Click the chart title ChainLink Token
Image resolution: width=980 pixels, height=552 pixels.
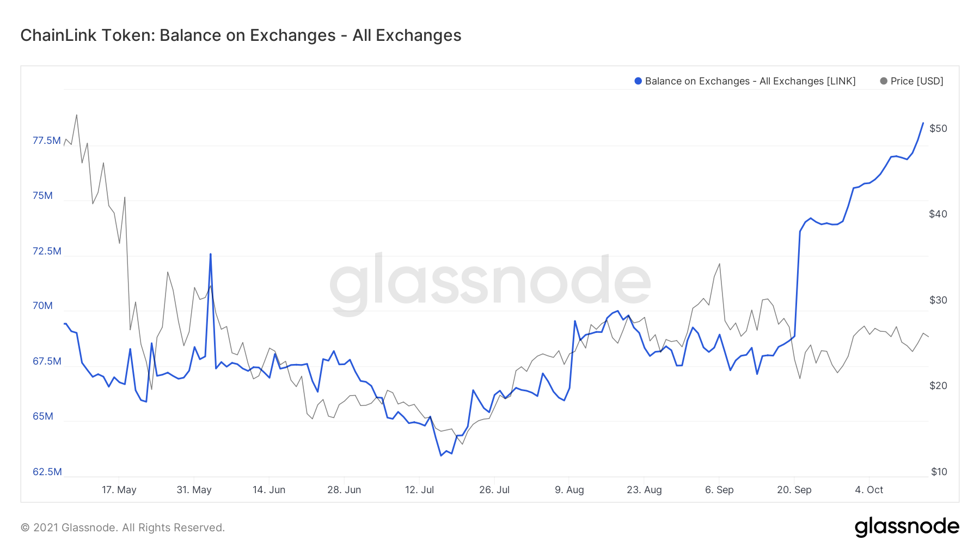tap(241, 35)
